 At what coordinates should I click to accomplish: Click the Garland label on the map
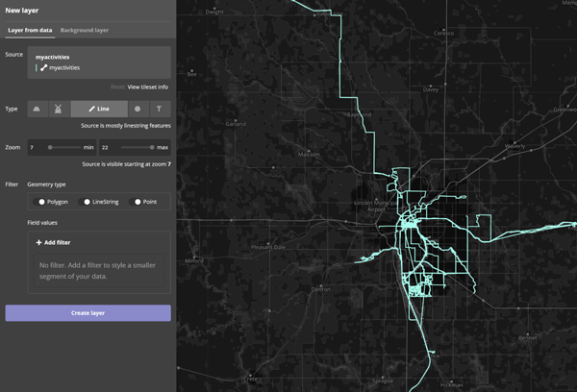coord(236,124)
